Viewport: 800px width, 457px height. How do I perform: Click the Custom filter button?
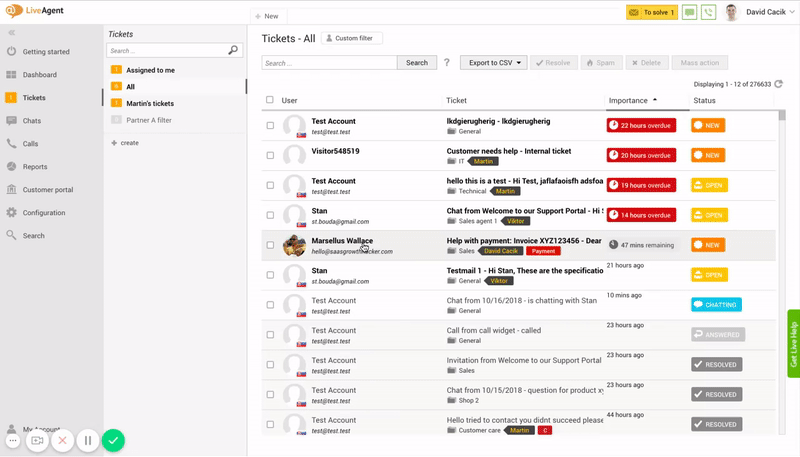[x=352, y=38]
